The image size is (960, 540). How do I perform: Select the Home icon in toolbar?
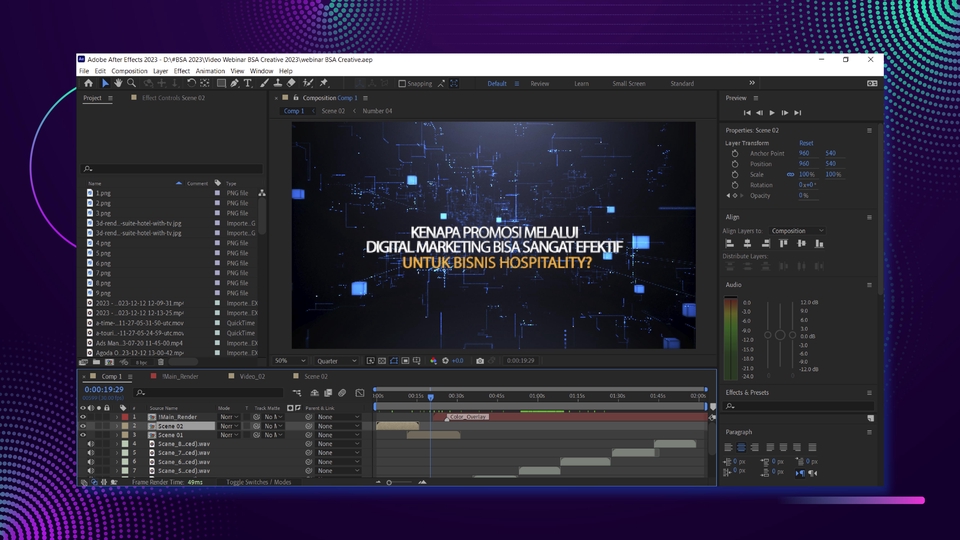89,83
